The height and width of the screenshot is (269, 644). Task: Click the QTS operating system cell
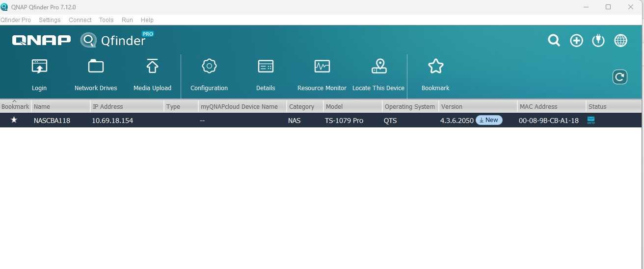click(390, 121)
